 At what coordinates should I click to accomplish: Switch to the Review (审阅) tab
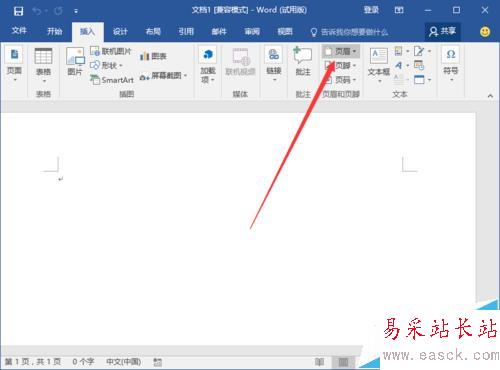tap(252, 32)
